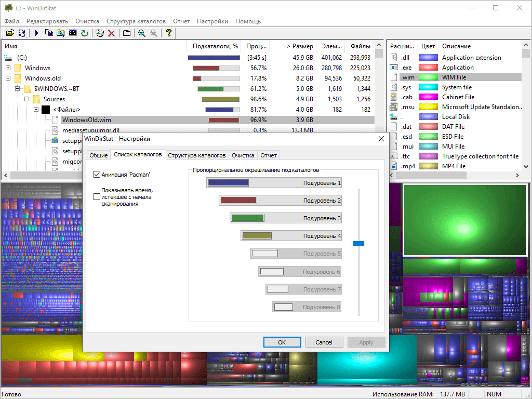Collapse the <Файлы> node

(x=36, y=110)
